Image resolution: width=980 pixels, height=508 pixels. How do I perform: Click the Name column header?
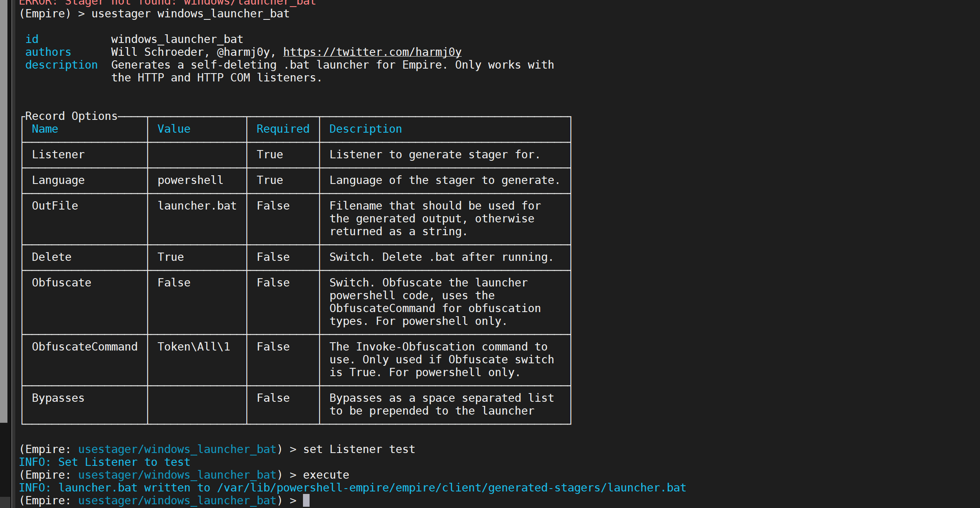(x=45, y=129)
